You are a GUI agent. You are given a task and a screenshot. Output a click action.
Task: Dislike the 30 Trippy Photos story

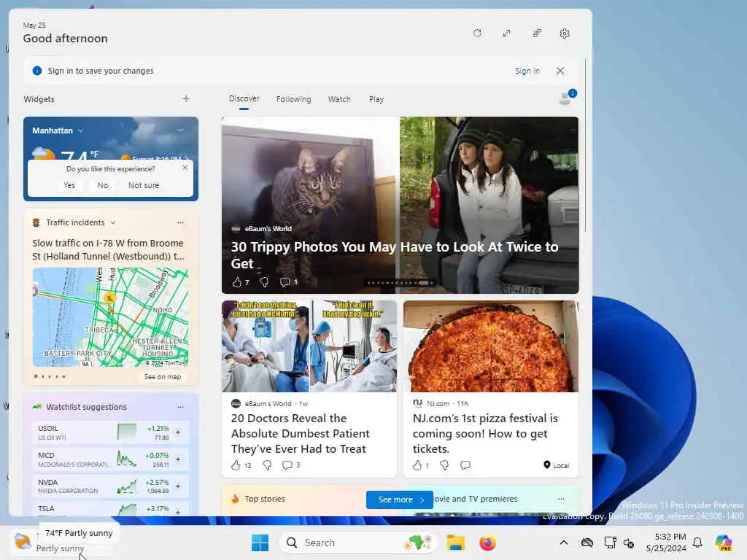pos(264,282)
